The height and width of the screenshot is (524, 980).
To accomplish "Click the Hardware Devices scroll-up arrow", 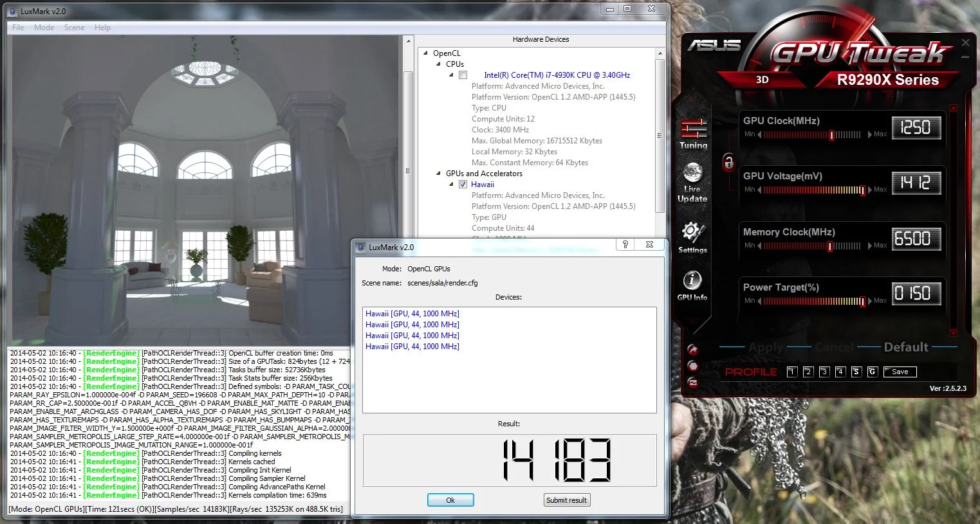I will [x=660, y=53].
